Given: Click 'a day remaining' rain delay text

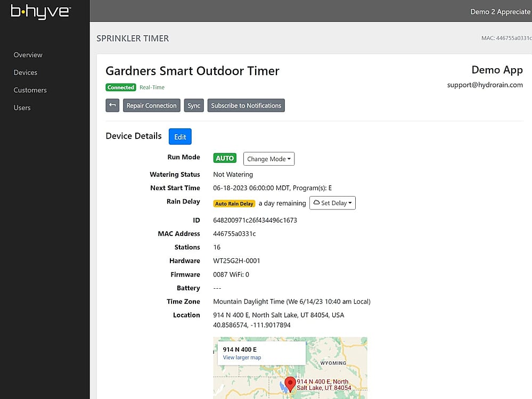Looking at the screenshot, I should [x=282, y=203].
